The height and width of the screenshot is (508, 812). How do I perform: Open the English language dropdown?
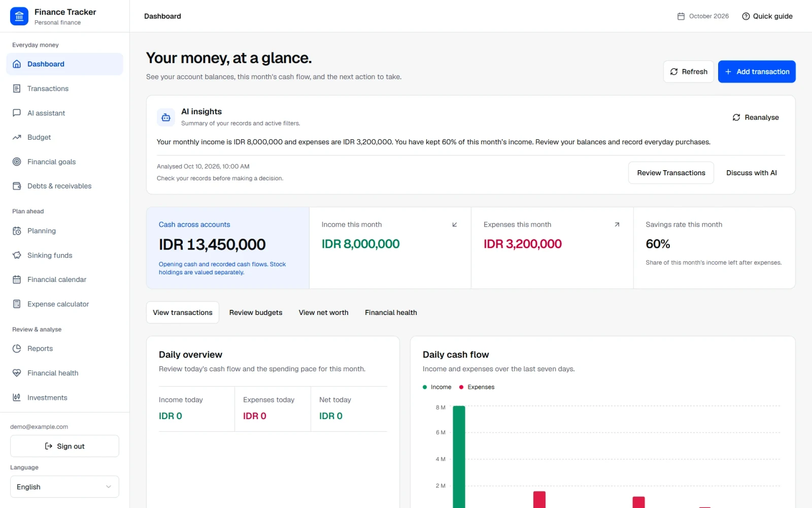point(64,487)
